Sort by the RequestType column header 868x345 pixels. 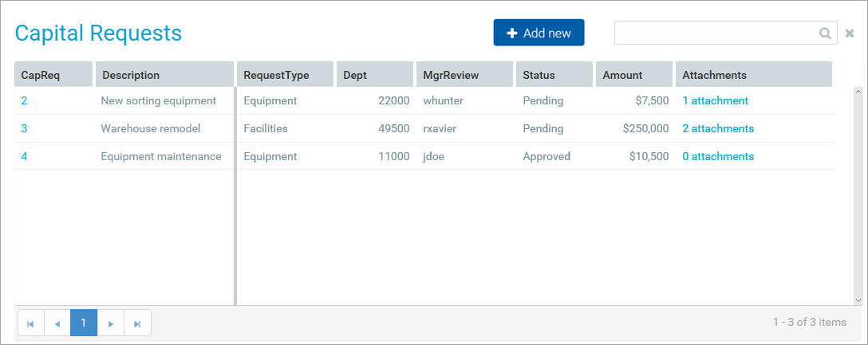(276, 75)
